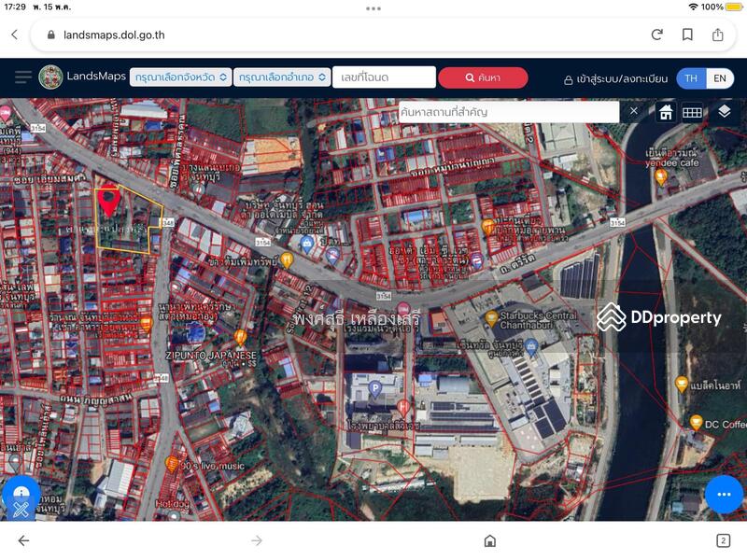Focus the title deed number field

[384, 77]
